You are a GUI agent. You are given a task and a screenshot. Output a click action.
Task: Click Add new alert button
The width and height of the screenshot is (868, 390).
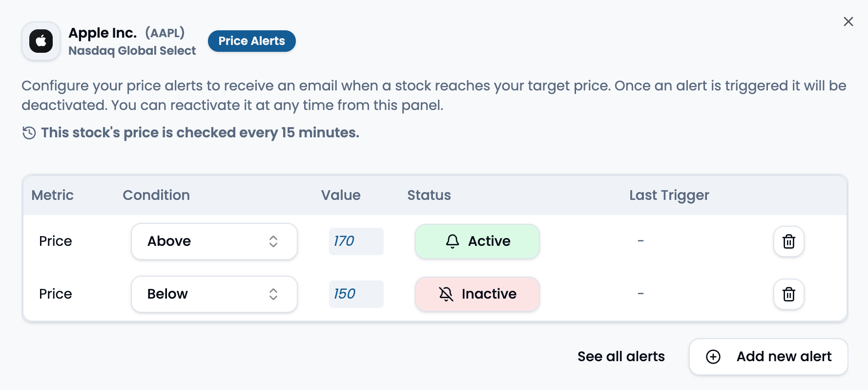[x=768, y=357]
